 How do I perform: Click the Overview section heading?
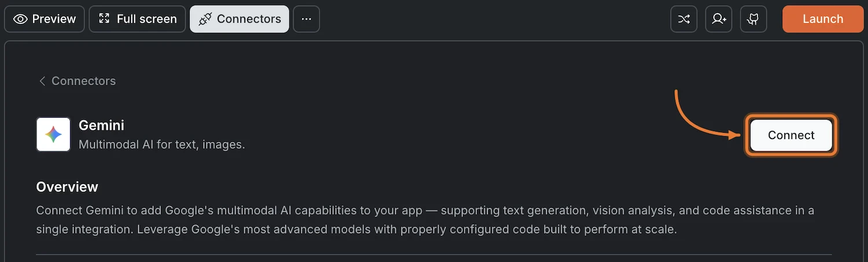(x=67, y=187)
